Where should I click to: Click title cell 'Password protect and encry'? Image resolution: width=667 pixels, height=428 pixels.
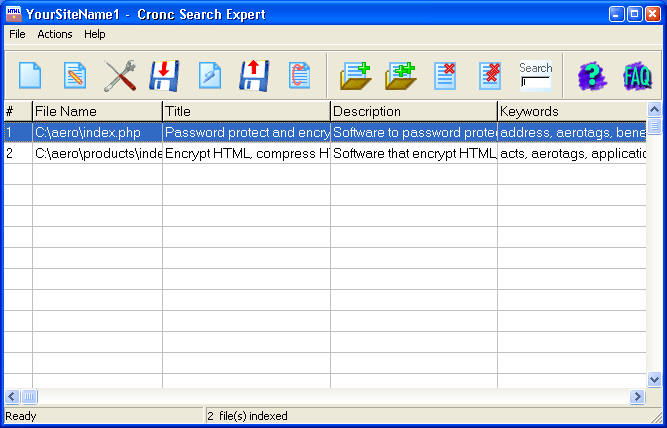point(246,132)
